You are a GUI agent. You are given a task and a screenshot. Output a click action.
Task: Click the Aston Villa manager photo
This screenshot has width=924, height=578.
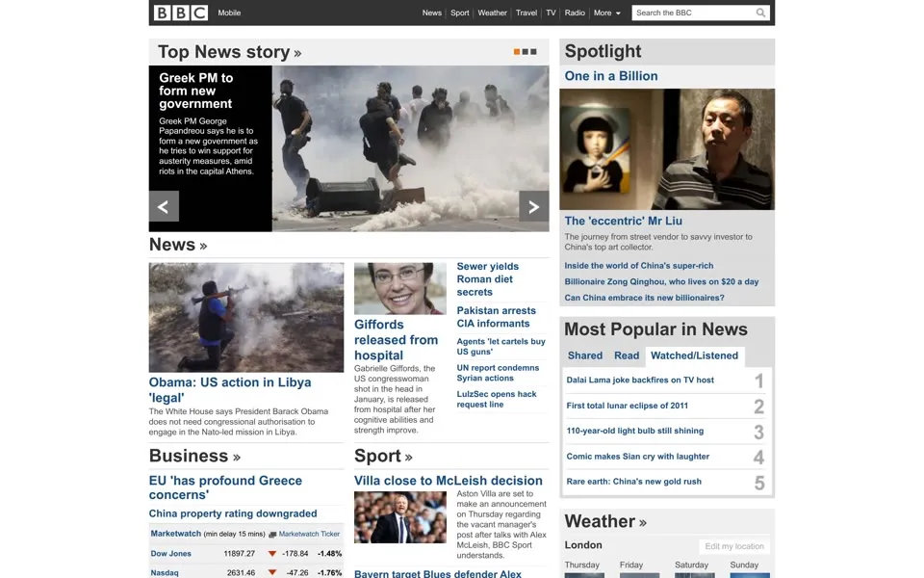(400, 517)
